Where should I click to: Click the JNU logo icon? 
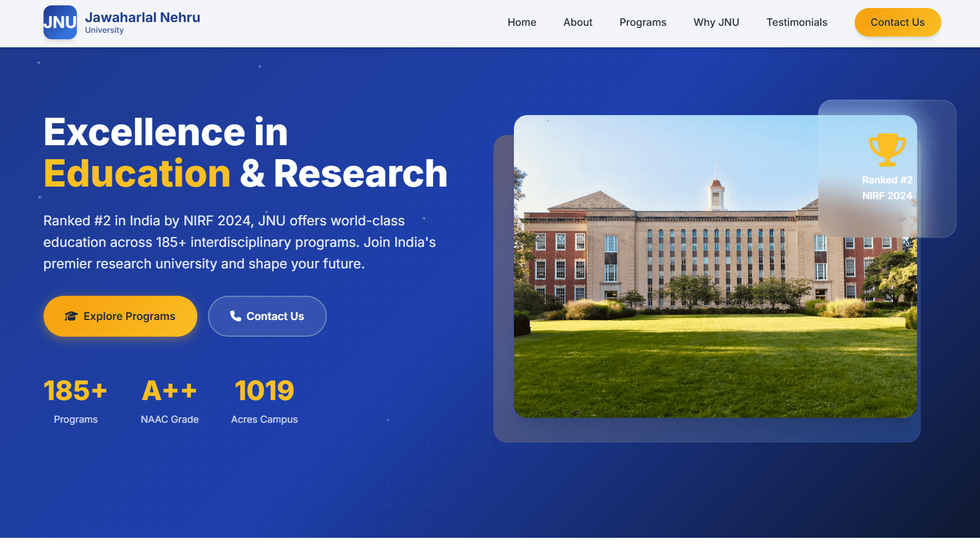point(60,23)
